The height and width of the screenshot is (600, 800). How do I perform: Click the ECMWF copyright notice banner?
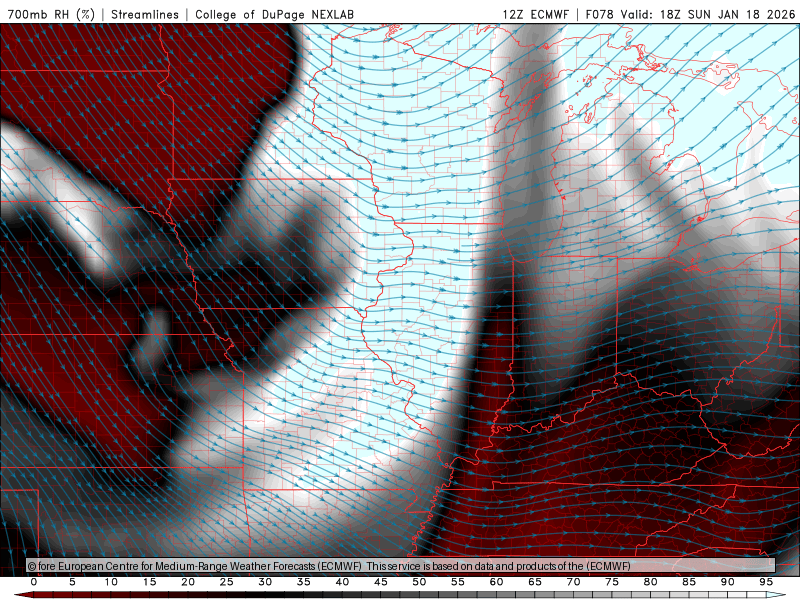coord(401,566)
